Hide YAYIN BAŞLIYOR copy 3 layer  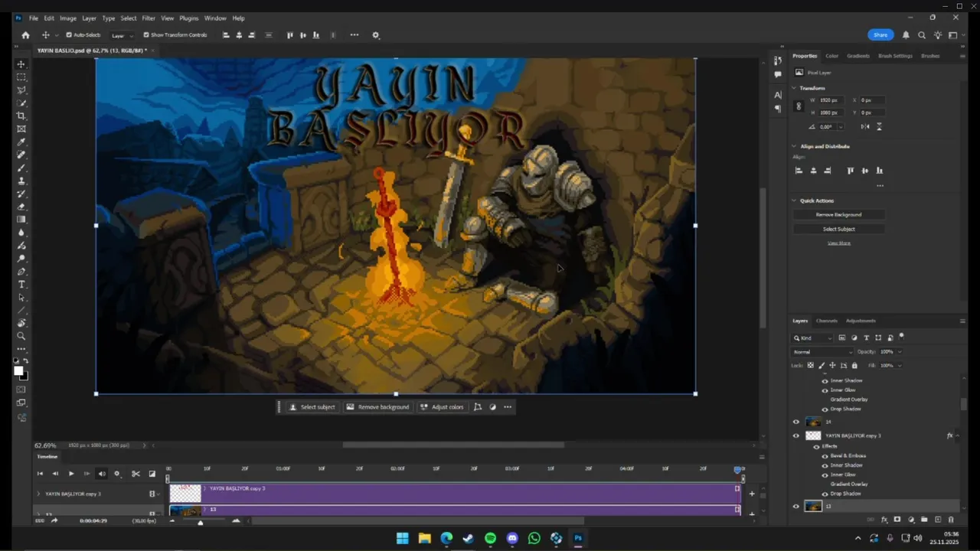[795, 436]
